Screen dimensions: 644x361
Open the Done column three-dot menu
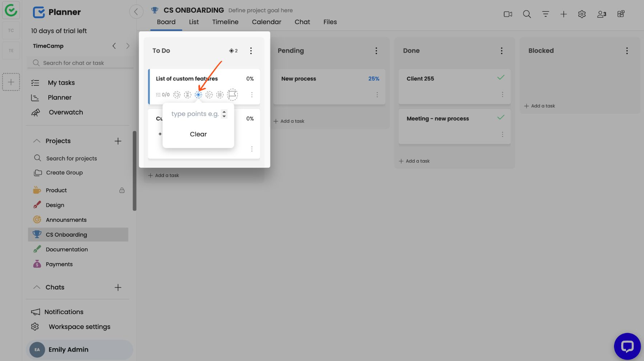pos(502,51)
